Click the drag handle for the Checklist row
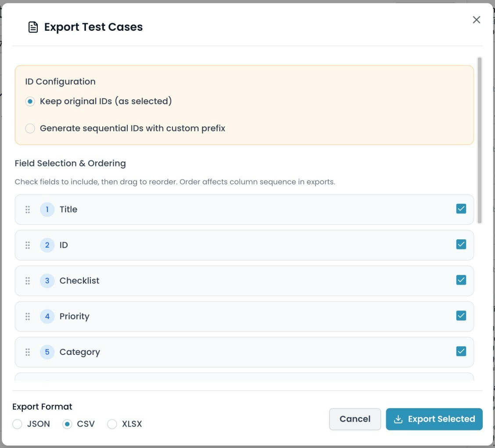 [28, 281]
